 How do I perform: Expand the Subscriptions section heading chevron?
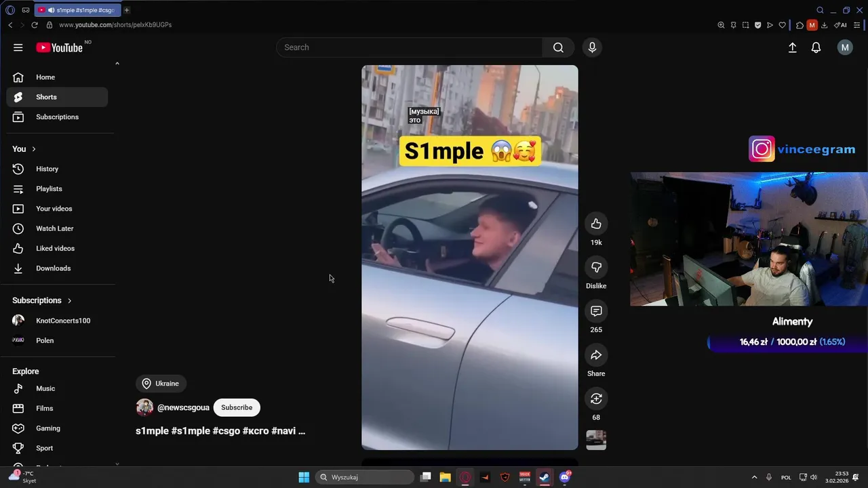[x=69, y=300]
